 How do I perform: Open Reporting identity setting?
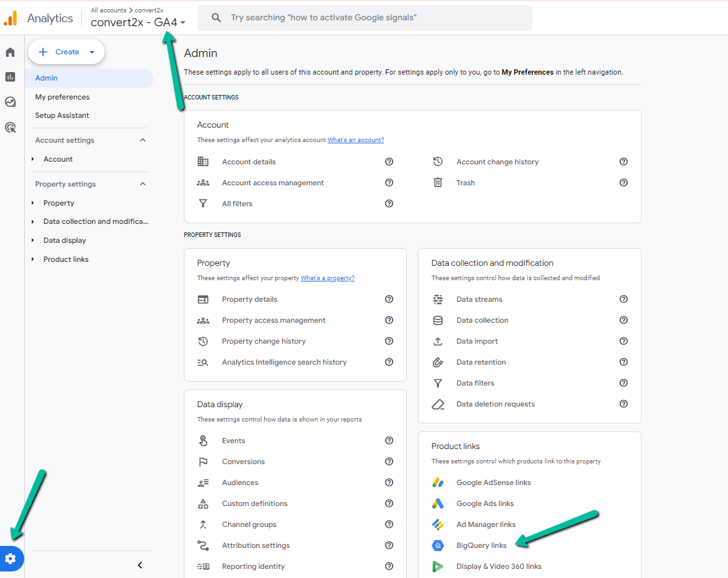[253, 566]
